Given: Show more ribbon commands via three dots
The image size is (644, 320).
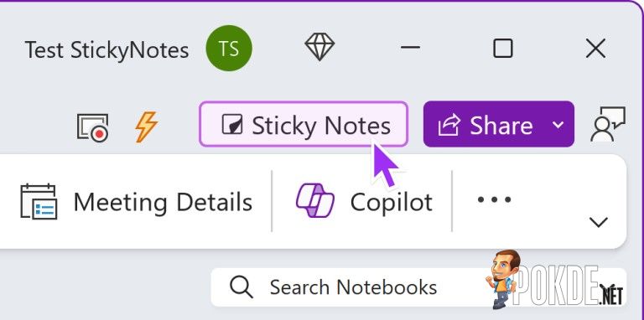Looking at the screenshot, I should 494,200.
